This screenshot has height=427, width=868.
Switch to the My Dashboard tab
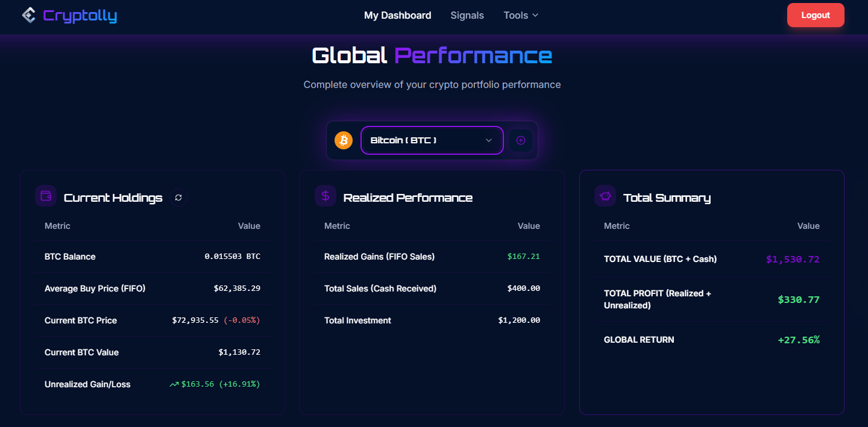[397, 15]
